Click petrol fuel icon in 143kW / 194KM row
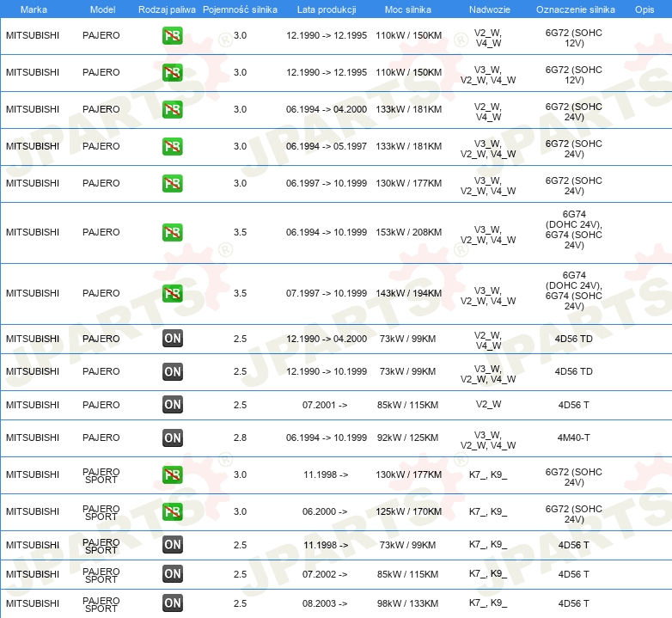Screen dimensions: 672x618 point(172,293)
